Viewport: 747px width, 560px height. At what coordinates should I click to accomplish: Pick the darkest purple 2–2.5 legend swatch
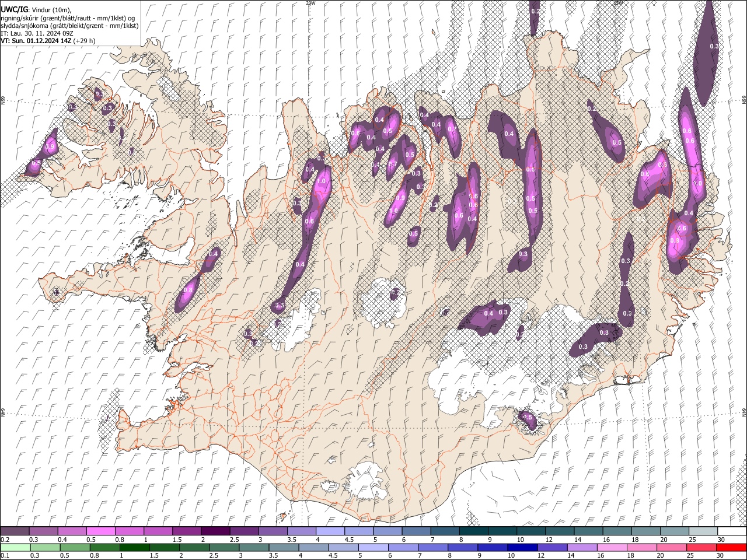coord(215,531)
